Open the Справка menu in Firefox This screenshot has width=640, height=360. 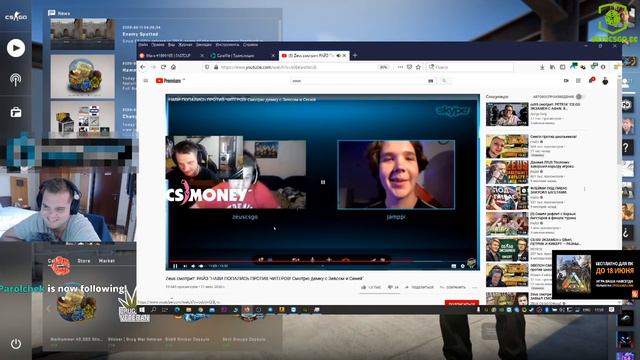point(251,45)
